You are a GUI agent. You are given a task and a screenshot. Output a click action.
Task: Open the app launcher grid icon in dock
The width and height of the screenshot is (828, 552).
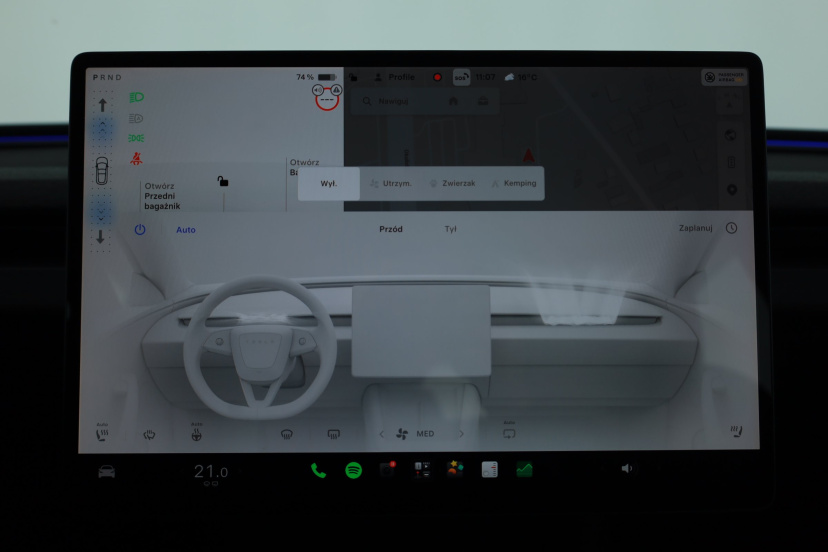[x=421, y=469]
